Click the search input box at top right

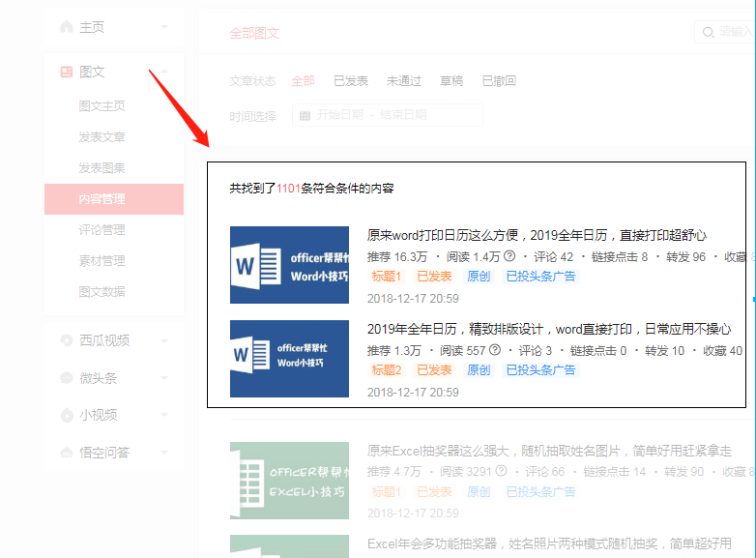pyautogui.click(x=724, y=32)
